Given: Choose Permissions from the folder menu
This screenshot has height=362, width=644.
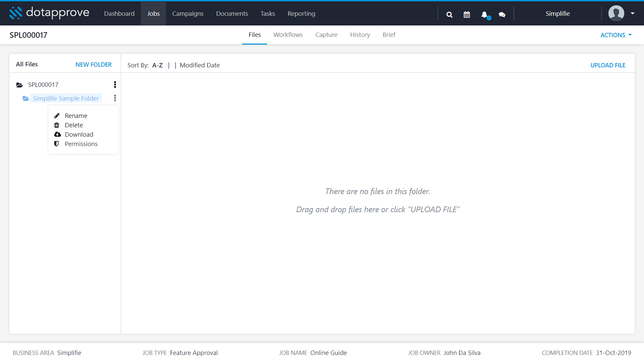Looking at the screenshot, I should [x=81, y=144].
